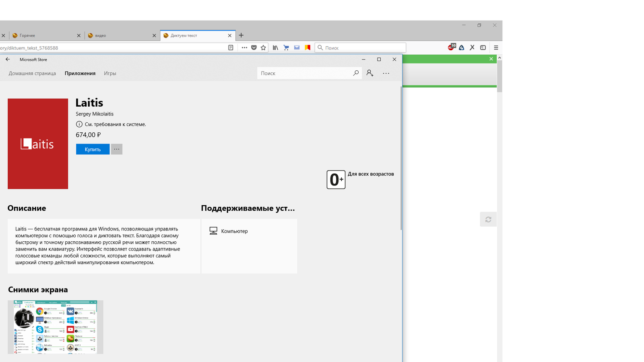Open См. требования к системе link
The image size is (644, 362).
click(x=115, y=124)
